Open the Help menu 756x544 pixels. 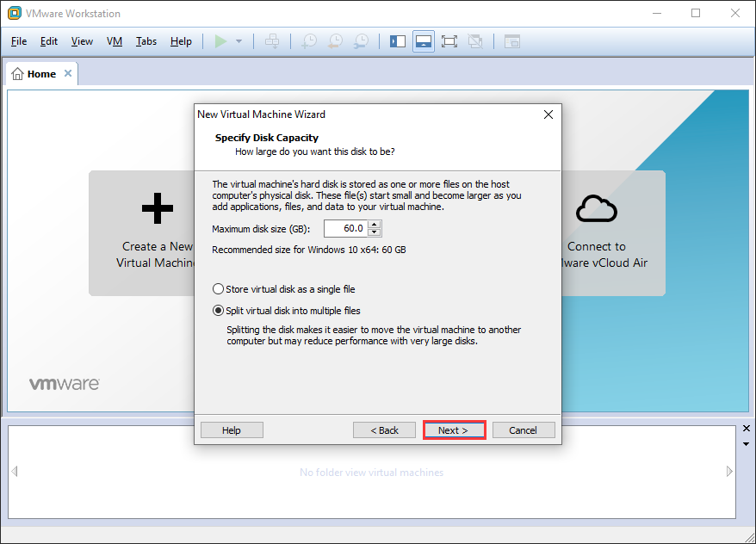point(181,41)
